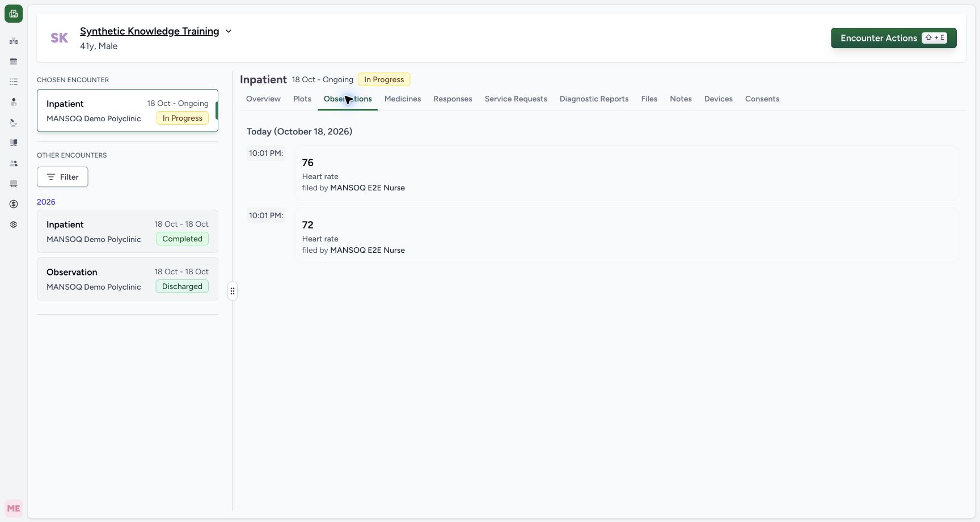Switch to the Consents tab
This screenshot has width=980, height=522.
[762, 99]
